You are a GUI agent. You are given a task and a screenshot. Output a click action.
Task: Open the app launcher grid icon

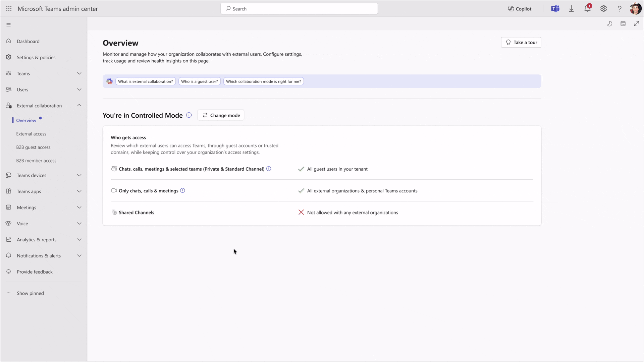point(9,9)
